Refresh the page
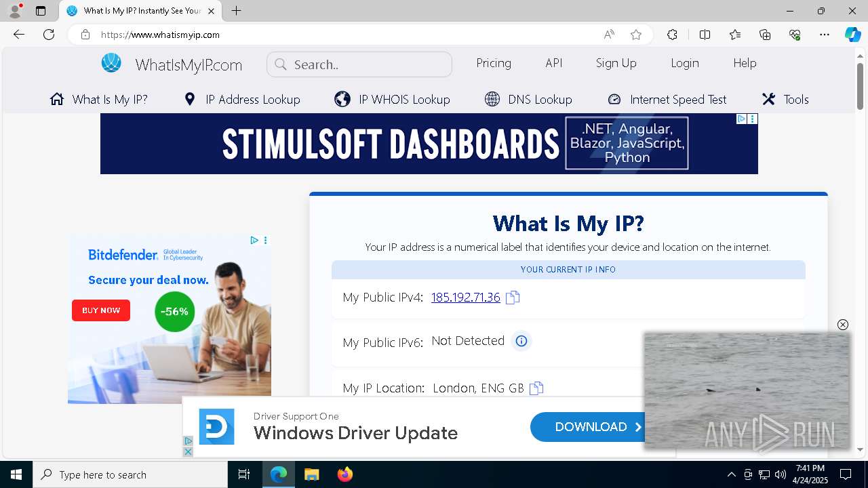 coord(49,35)
